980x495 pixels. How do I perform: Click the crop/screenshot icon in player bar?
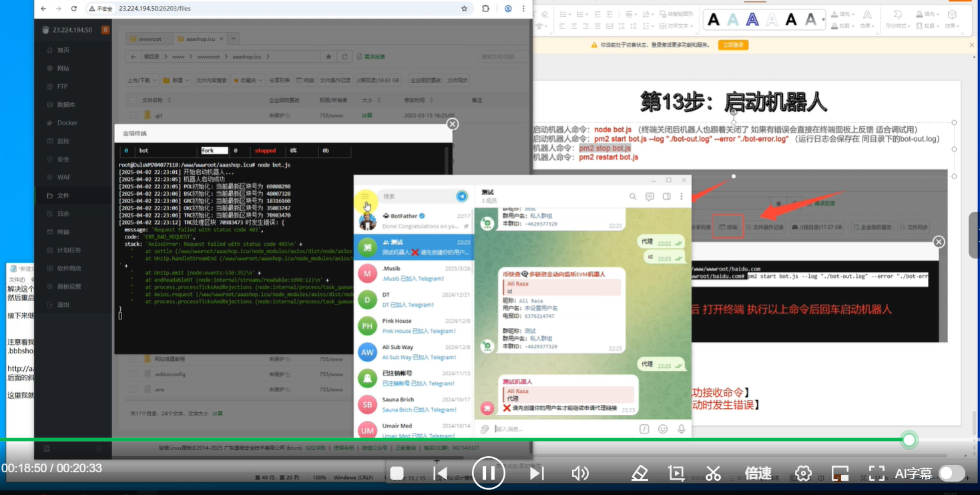point(676,474)
